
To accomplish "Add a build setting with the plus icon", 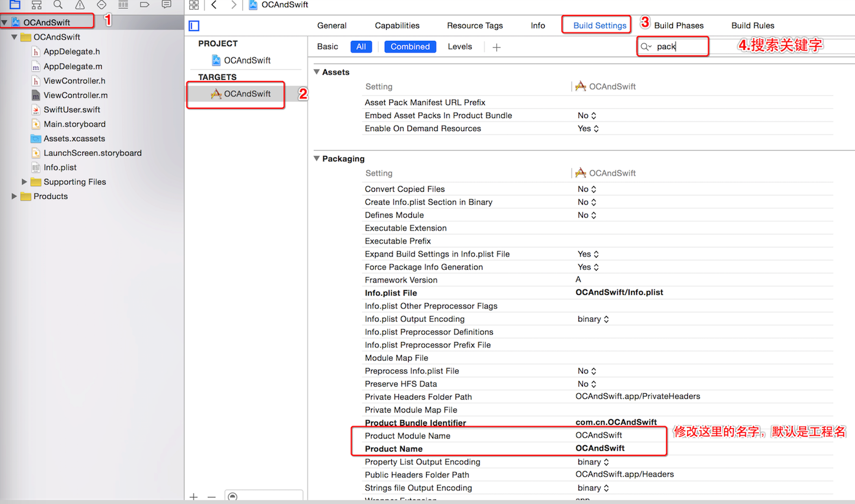I will 497,47.
